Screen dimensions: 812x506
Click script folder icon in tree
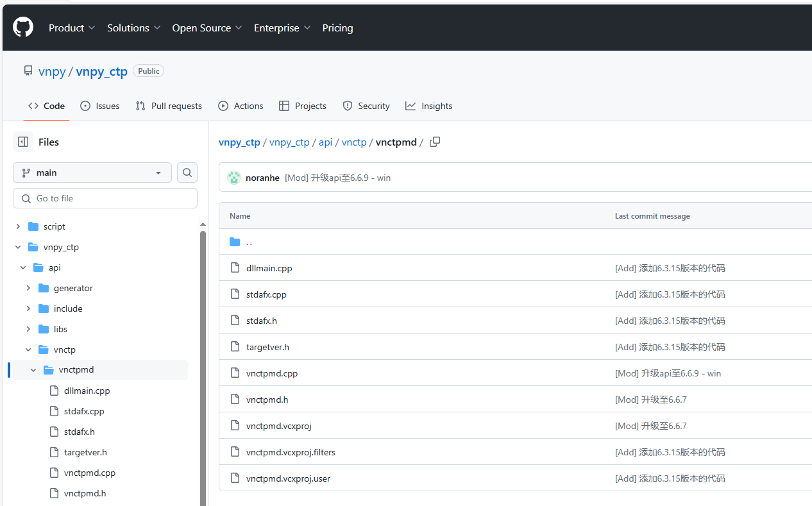(33, 226)
